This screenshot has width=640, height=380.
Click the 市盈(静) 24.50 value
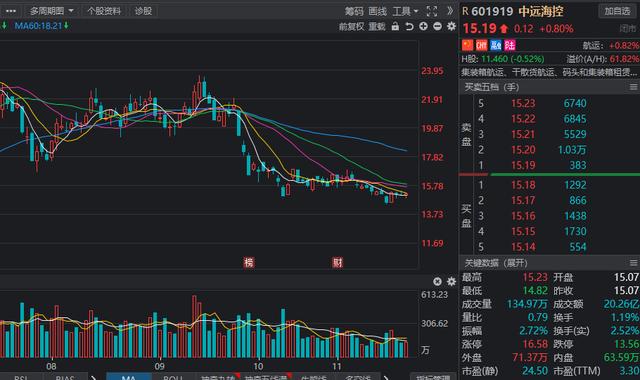click(535, 371)
